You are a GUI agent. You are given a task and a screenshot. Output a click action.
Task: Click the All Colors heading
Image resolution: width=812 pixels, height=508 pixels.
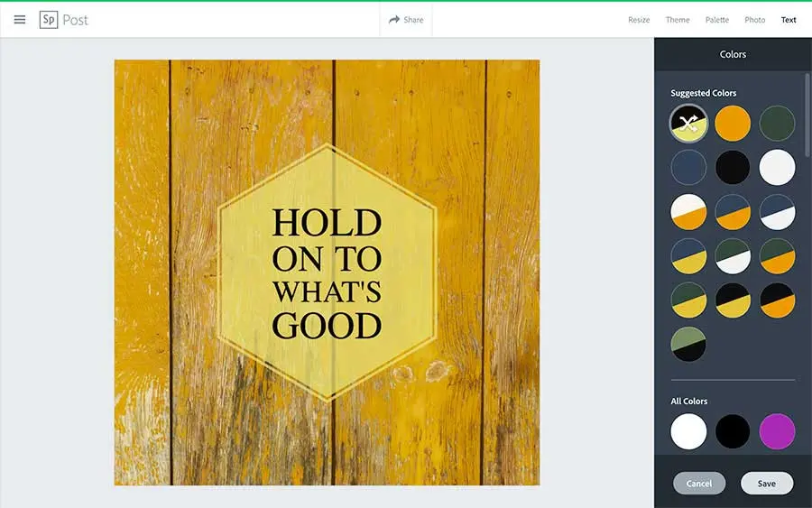pyautogui.click(x=688, y=401)
